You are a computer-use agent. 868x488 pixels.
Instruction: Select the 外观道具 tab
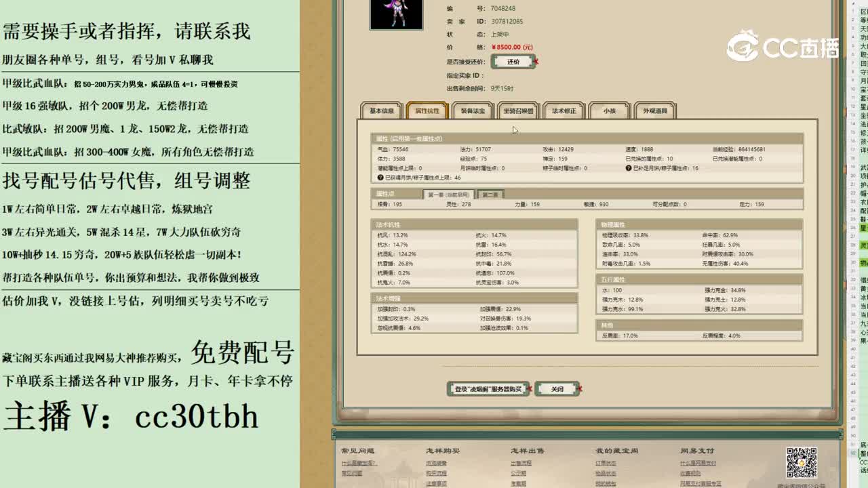coord(654,110)
